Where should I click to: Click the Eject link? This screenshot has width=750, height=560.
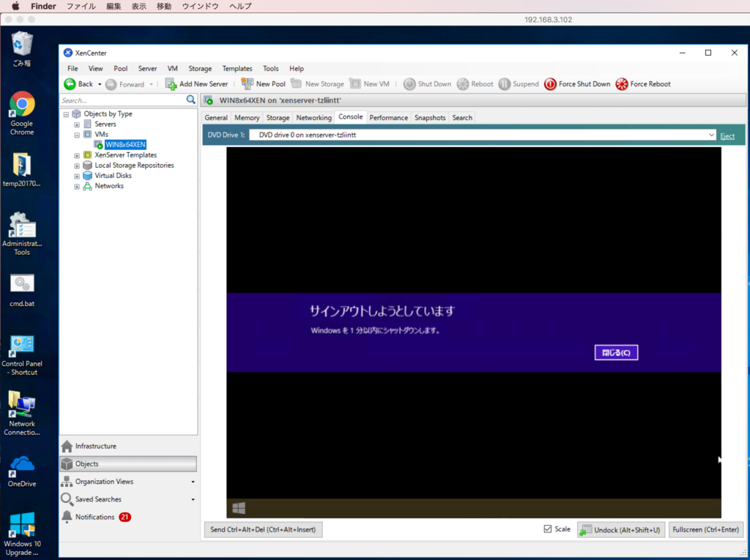[727, 136]
